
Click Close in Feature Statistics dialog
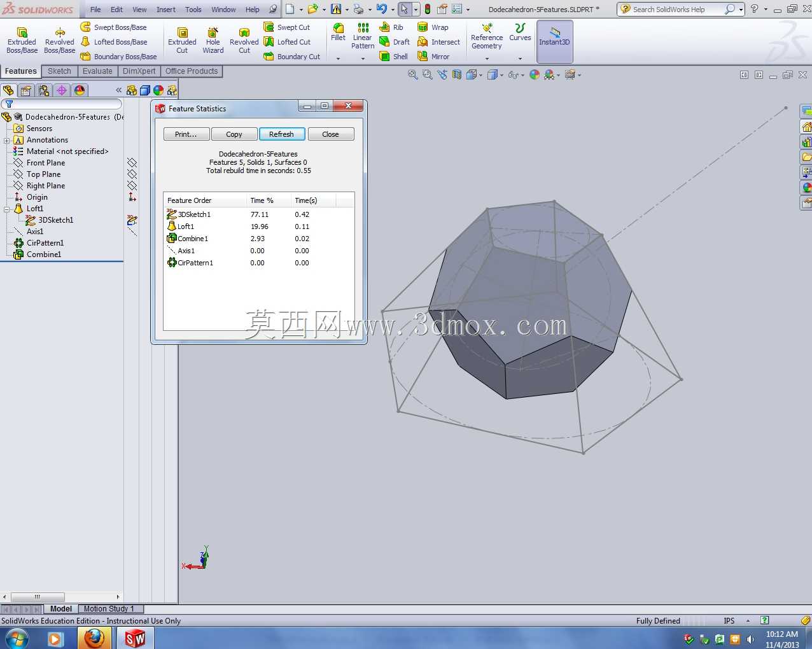pos(331,134)
